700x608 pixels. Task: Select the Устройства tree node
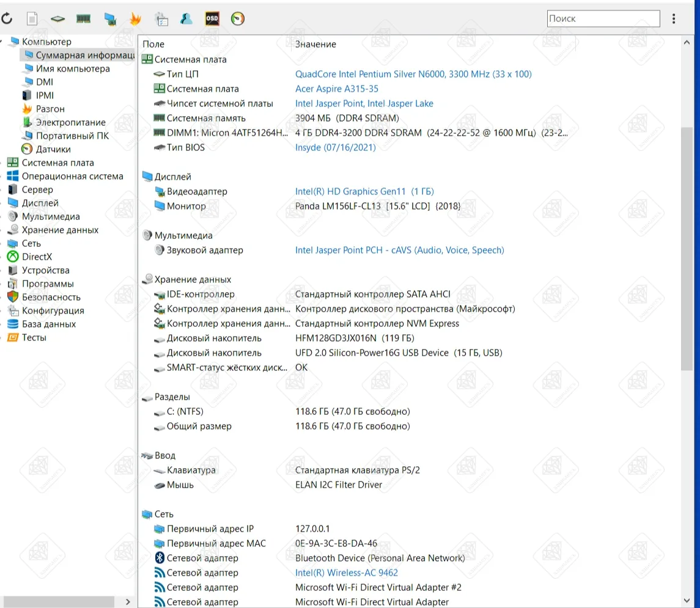[45, 270]
